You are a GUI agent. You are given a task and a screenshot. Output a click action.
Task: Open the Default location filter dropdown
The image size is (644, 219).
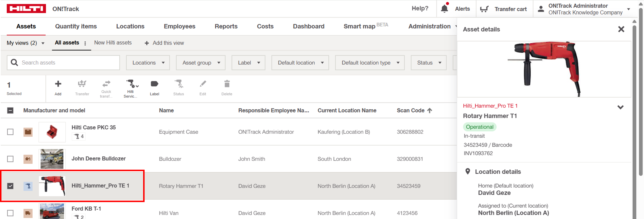300,63
